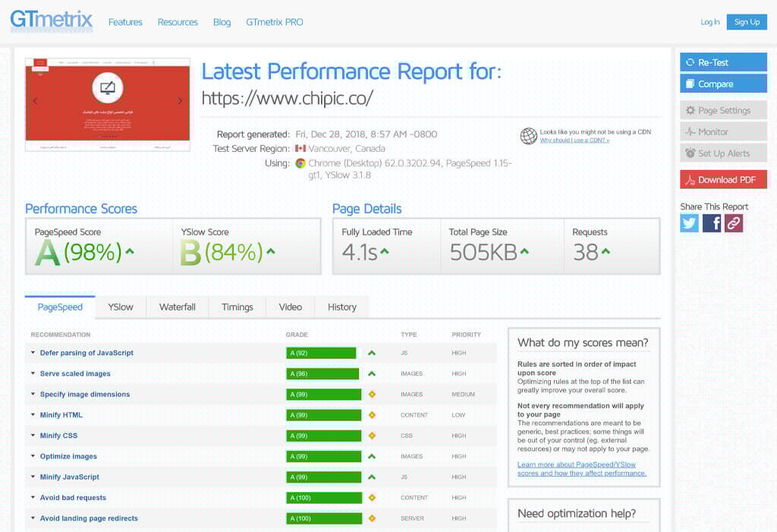Click orange diamond beside Specify image dimensions
Screen dimensions: 777x532
tap(372, 394)
